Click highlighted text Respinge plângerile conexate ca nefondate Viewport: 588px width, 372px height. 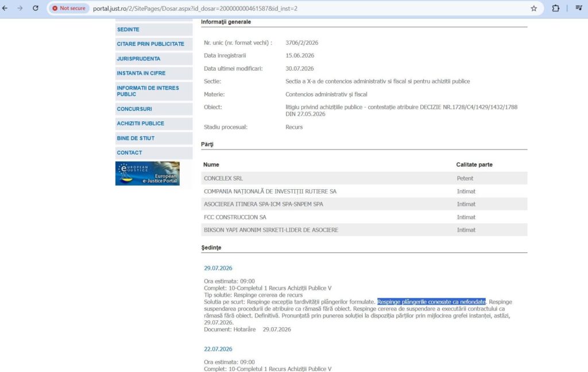[431, 302]
